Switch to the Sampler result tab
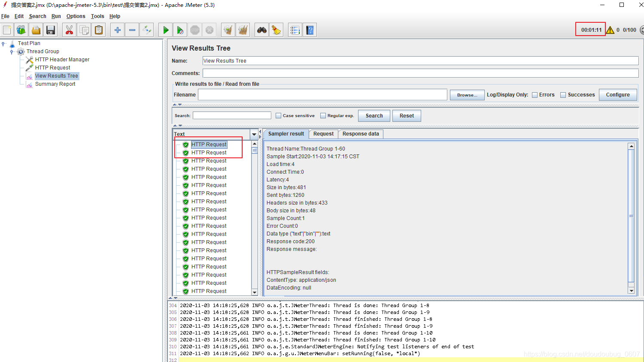644x362 pixels. pos(286,134)
